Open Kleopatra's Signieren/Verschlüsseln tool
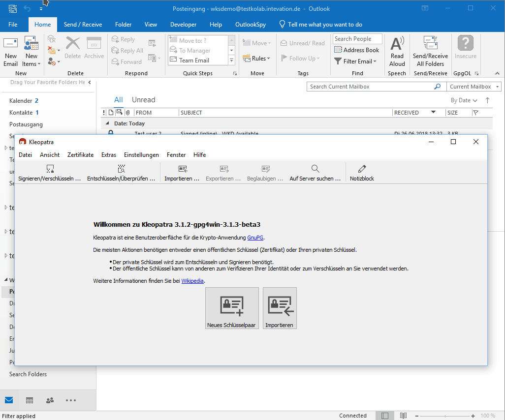The image size is (505, 420). [x=50, y=173]
